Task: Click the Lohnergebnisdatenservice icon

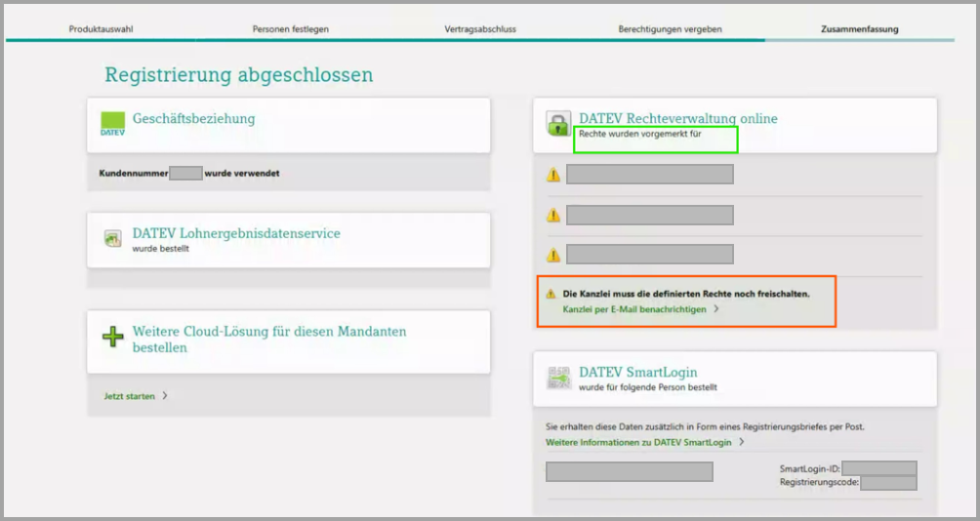Action: pos(112,239)
